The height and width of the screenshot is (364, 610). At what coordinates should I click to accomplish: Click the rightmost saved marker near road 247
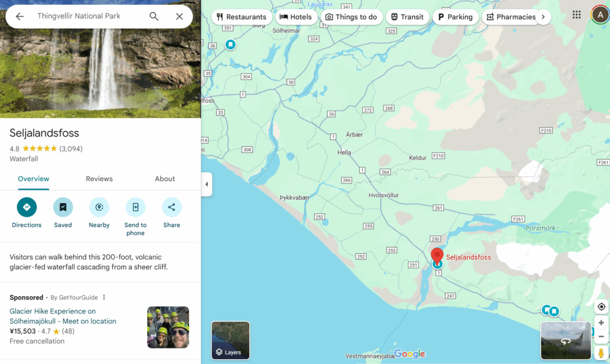coord(554,311)
